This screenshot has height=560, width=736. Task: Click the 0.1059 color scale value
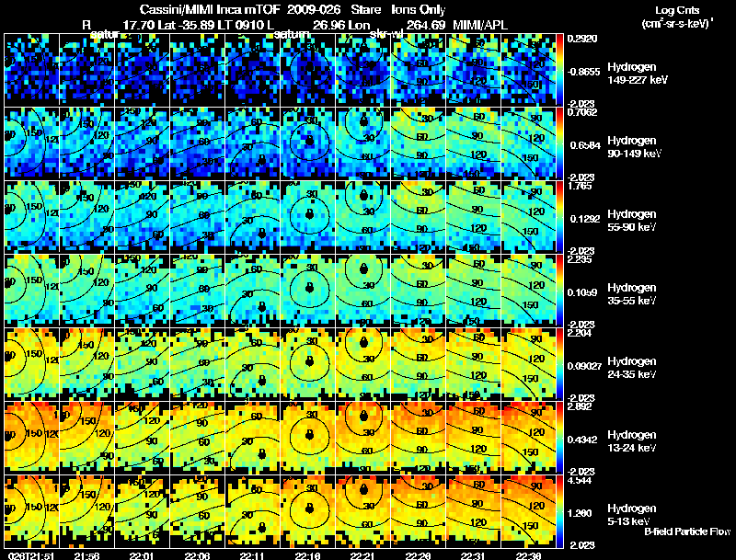(x=582, y=292)
